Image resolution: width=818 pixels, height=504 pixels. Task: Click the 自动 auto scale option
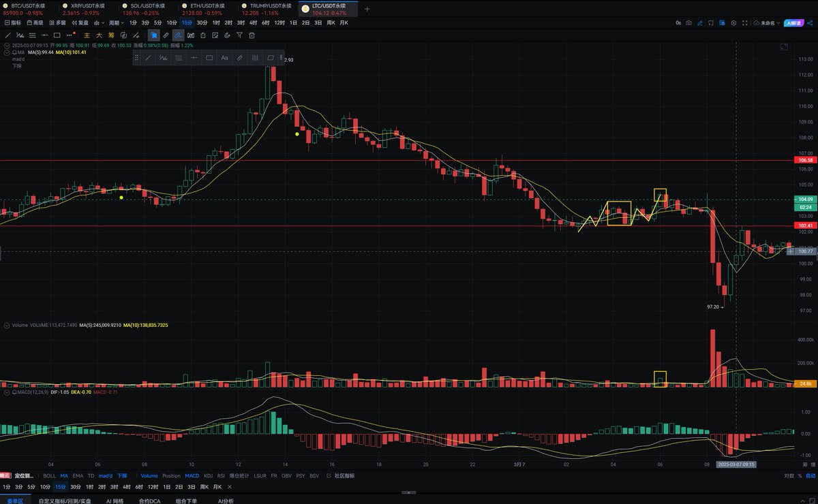[x=810, y=476]
